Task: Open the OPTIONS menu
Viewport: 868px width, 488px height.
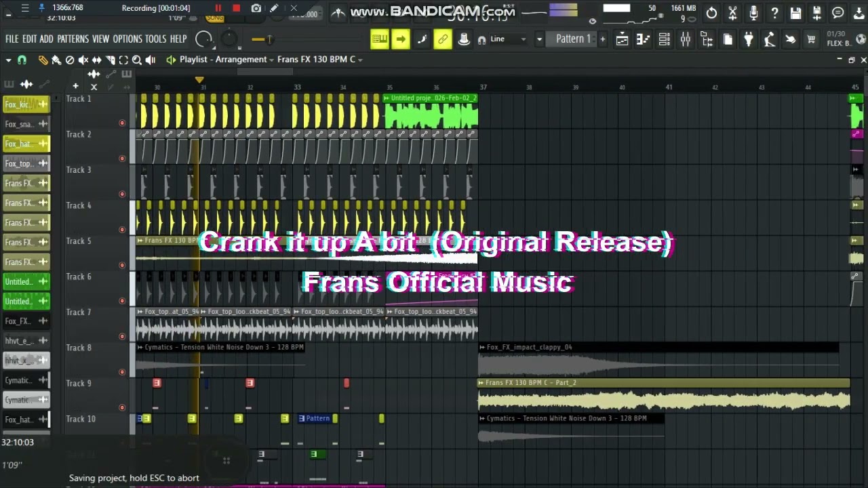Action: click(x=127, y=39)
